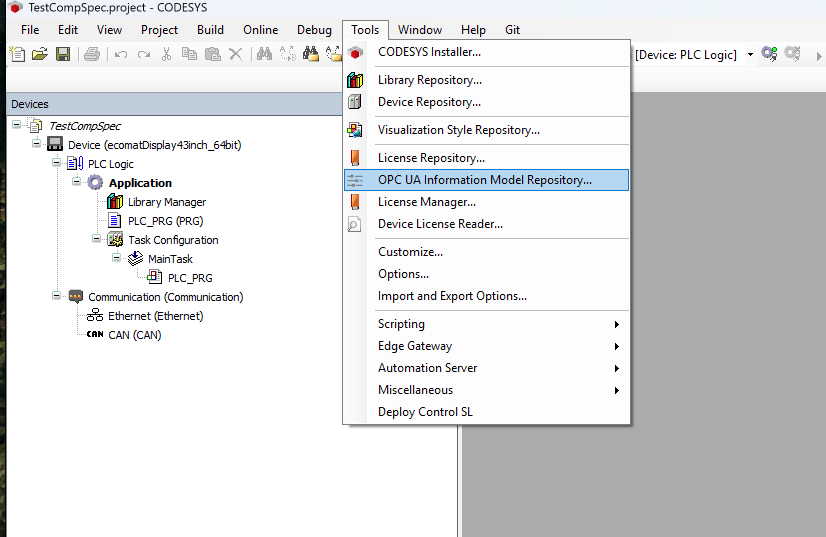
Task: Click the Open Project folder icon
Action: coord(40,54)
